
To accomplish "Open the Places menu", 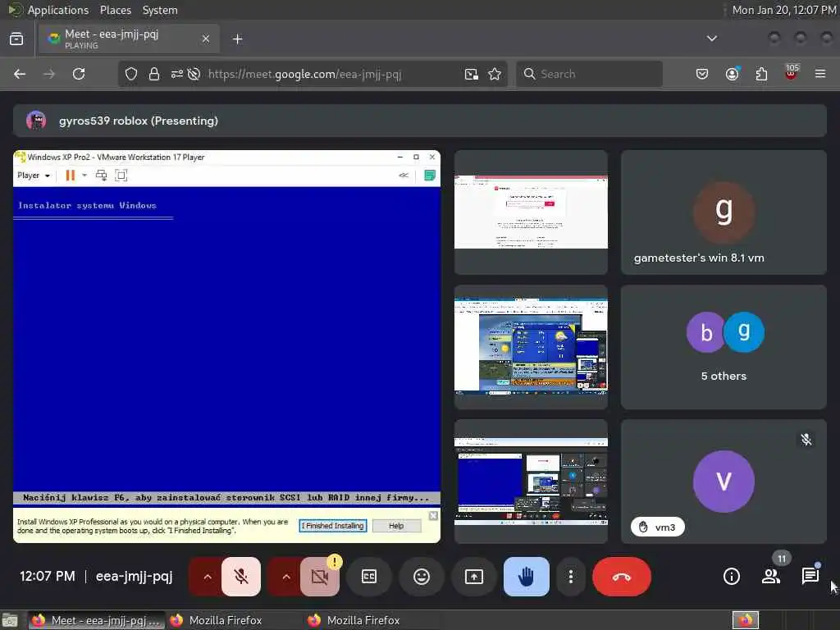I will (x=115, y=10).
